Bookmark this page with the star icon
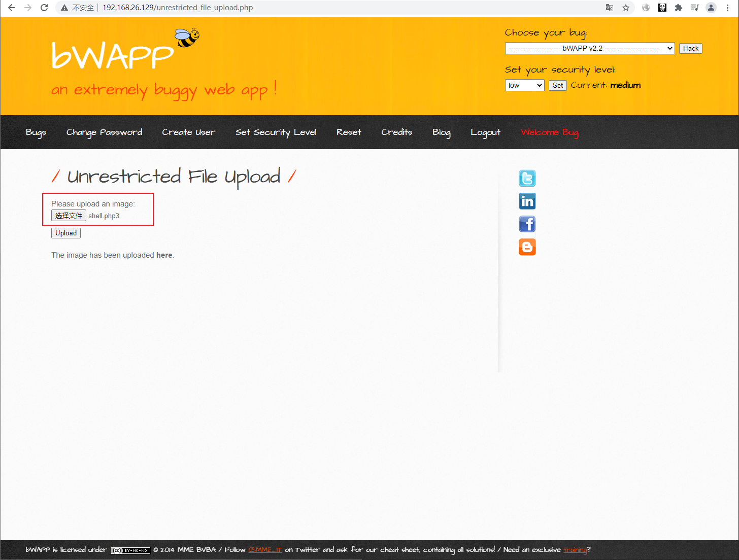This screenshot has width=739, height=560. point(626,8)
